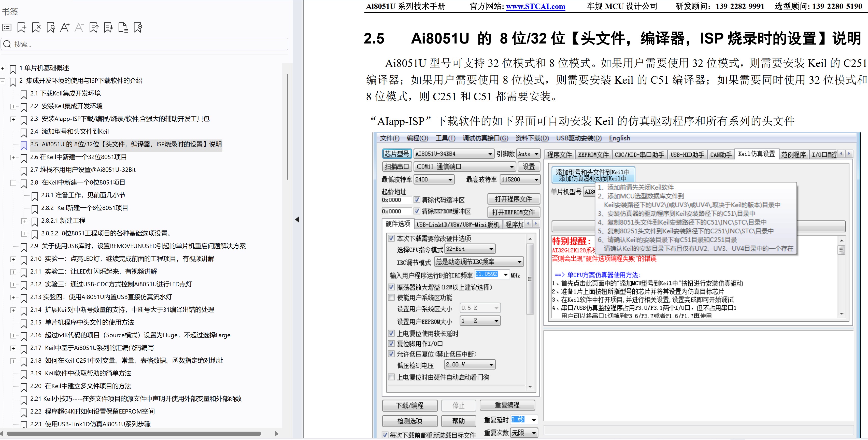Image resolution: width=868 pixels, height=440 pixels.
Task: Toggle 振荡器放大增益 checkbox
Action: tap(391, 287)
